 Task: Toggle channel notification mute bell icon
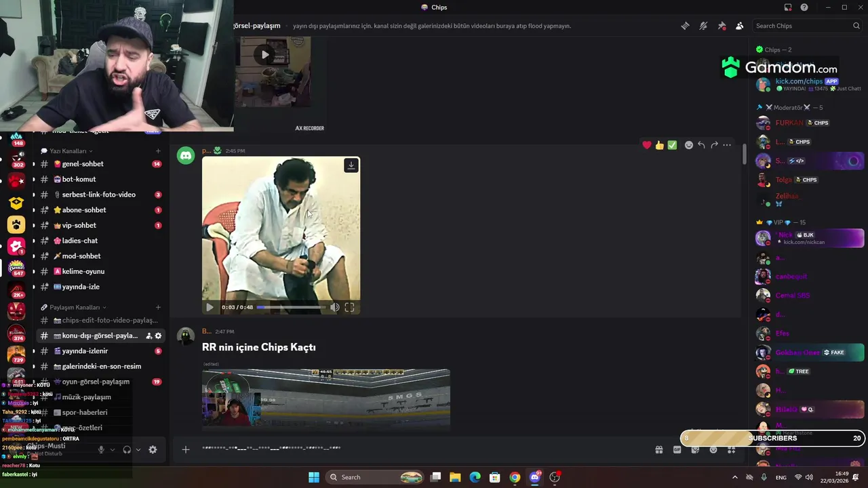(x=703, y=26)
